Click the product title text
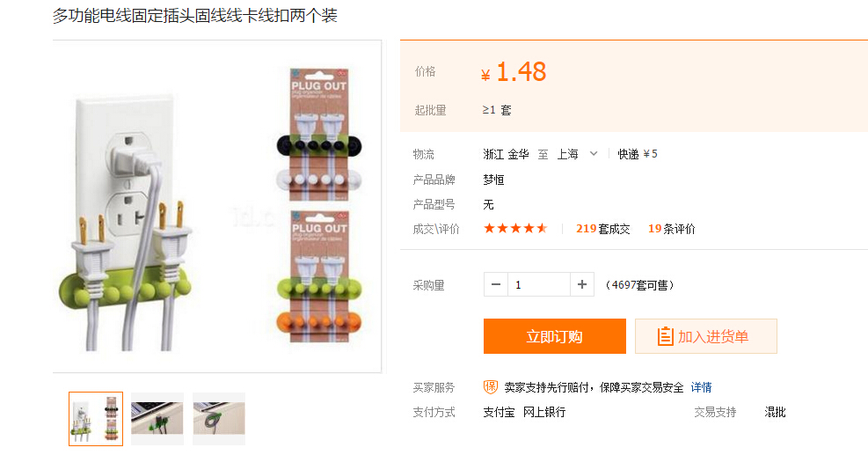The image size is (868, 455). point(195,16)
